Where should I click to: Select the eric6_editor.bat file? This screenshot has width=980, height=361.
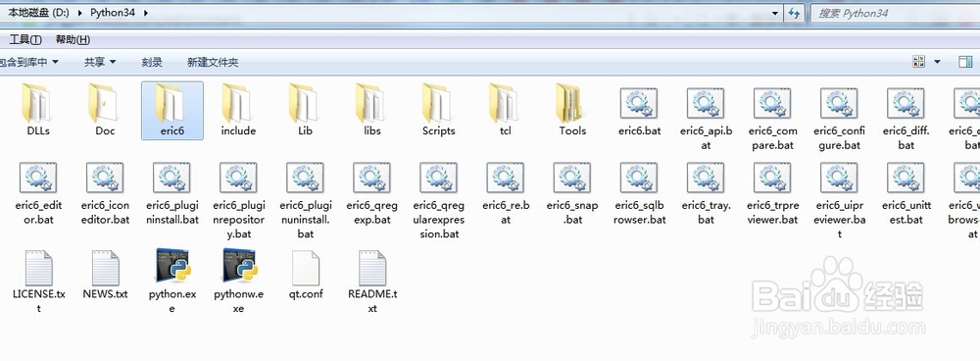tap(38, 193)
